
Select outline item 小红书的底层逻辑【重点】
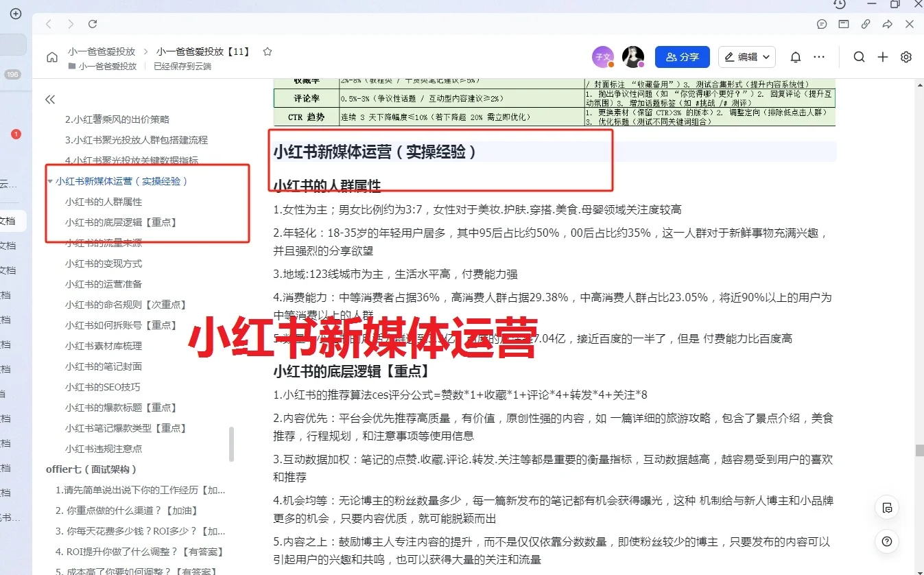coord(121,222)
